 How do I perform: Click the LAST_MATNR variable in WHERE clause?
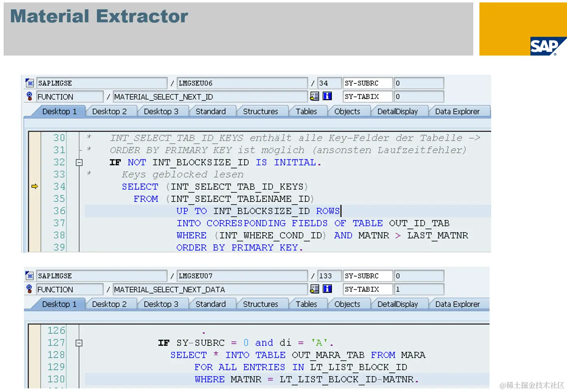(x=438, y=236)
